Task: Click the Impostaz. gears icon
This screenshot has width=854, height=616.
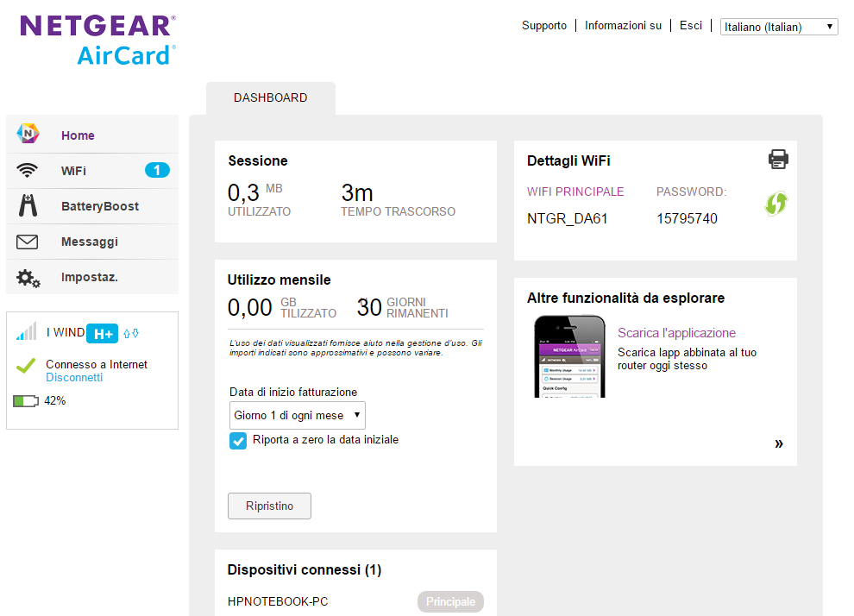Action: [28, 278]
